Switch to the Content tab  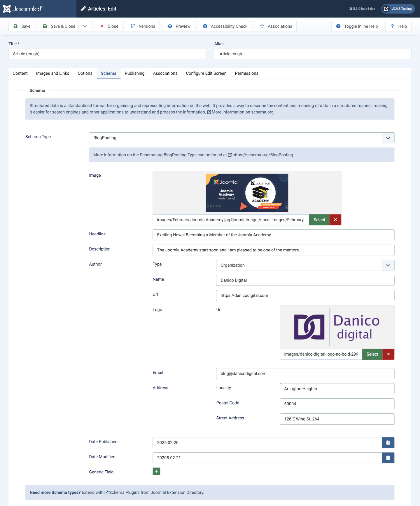[20, 73]
